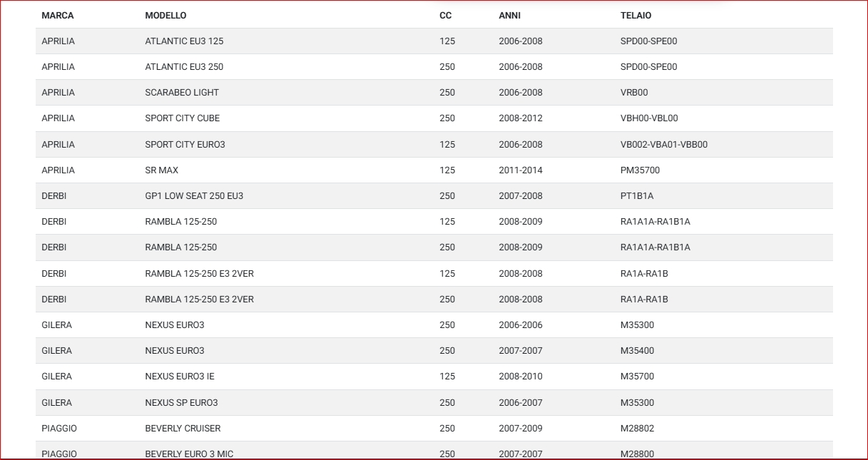Select the VRB00 frame code cell

point(634,93)
